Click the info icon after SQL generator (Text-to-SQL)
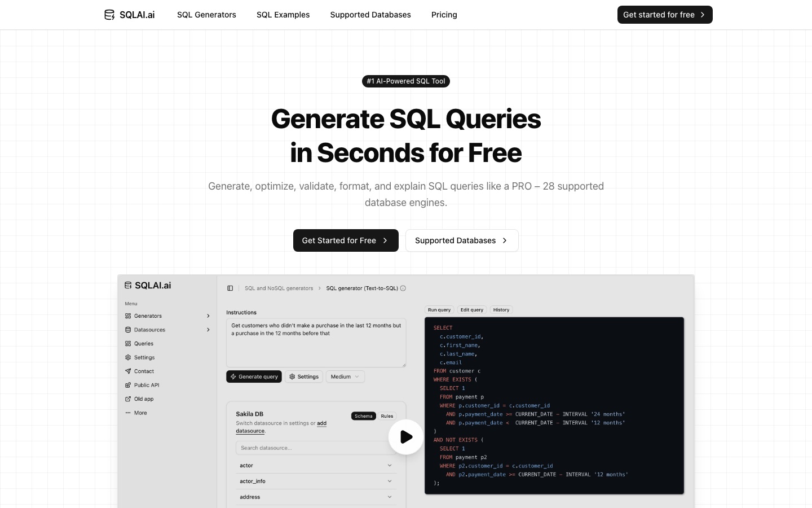The width and height of the screenshot is (812, 508). pyautogui.click(x=403, y=288)
